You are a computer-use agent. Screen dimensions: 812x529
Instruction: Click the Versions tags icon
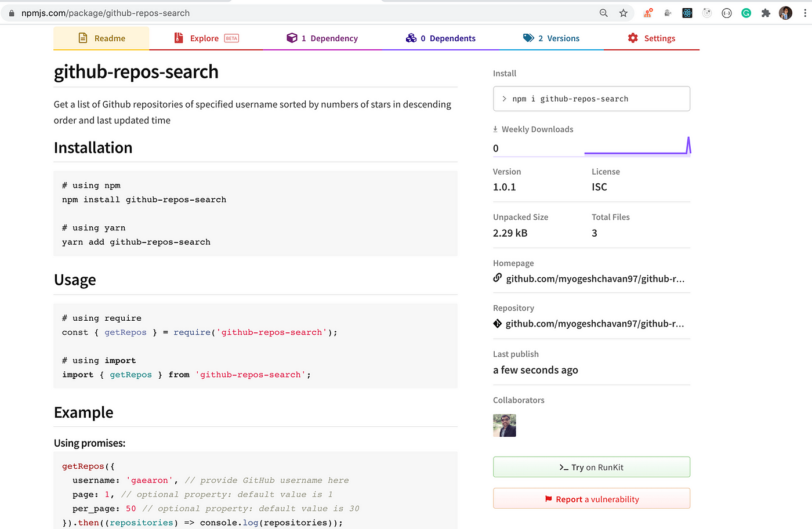[x=528, y=38]
